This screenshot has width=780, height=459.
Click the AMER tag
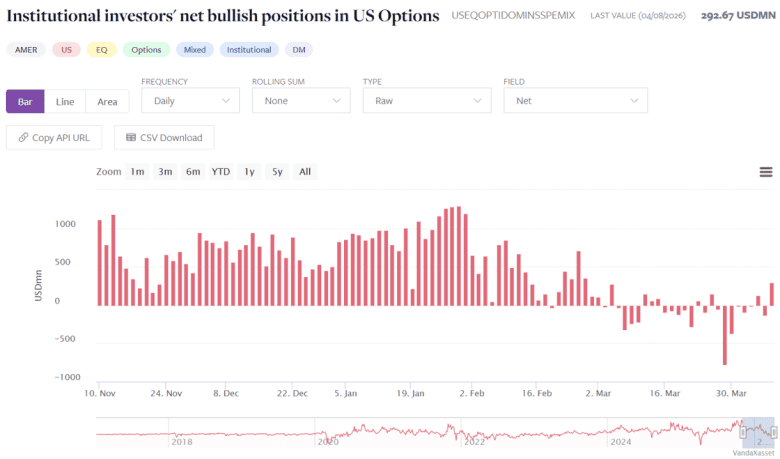(26, 50)
